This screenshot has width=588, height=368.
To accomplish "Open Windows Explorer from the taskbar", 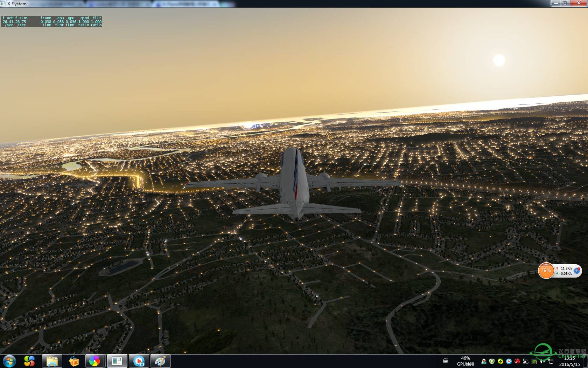I will click(x=52, y=361).
